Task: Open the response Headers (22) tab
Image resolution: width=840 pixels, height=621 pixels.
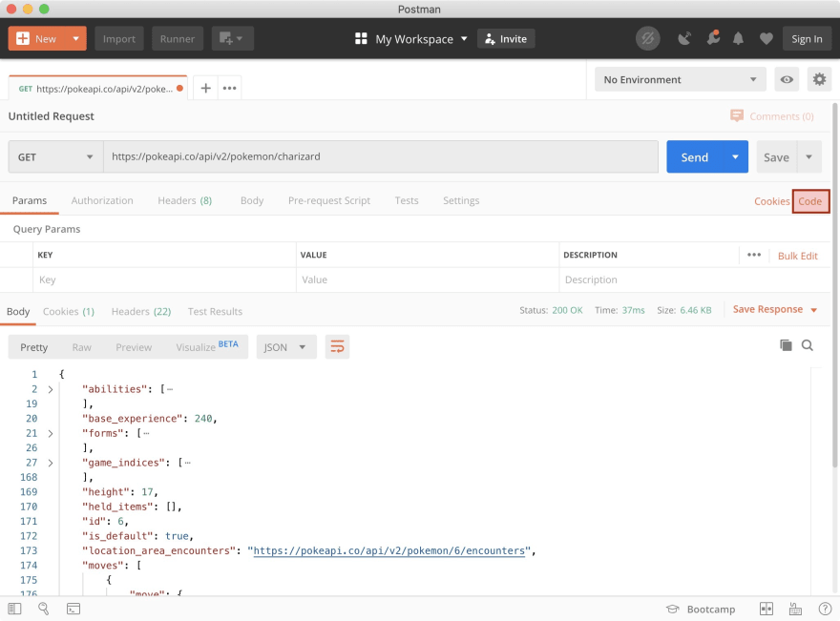Action: pyautogui.click(x=141, y=312)
